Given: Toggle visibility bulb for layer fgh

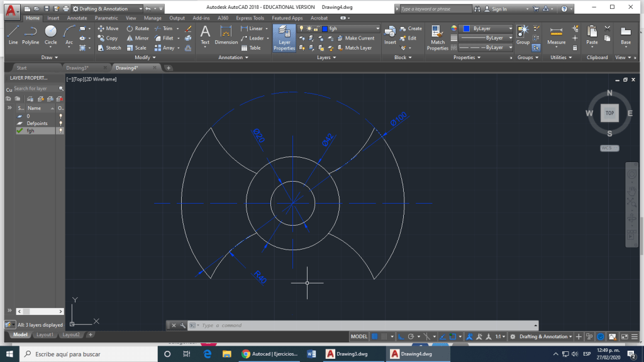Looking at the screenshot, I should pos(60,131).
